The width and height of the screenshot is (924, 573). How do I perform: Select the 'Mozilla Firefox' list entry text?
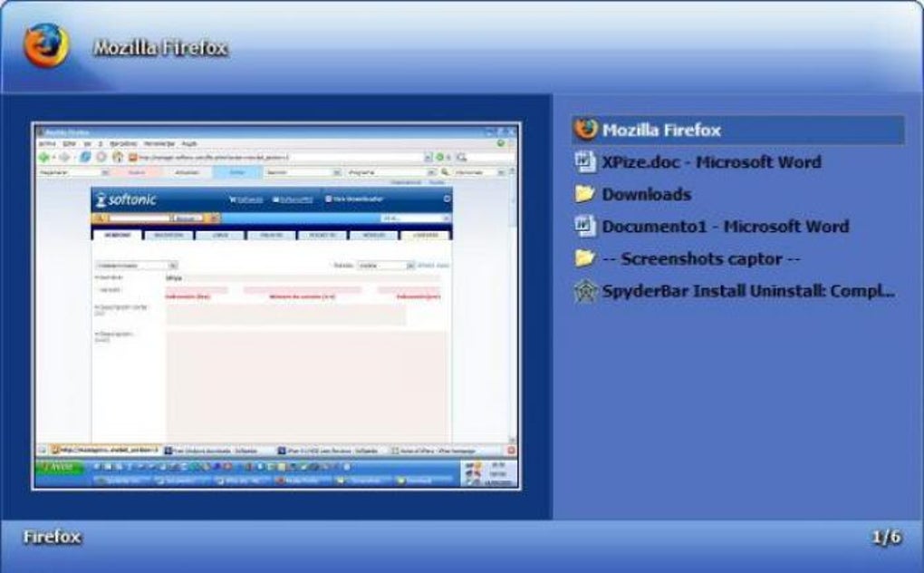coord(661,131)
